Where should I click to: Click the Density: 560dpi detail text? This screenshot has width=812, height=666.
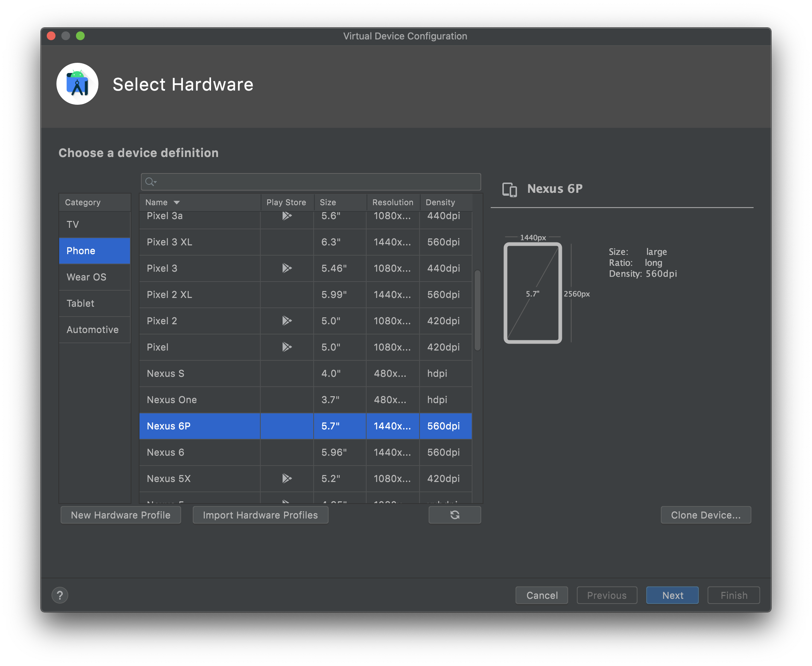click(643, 273)
